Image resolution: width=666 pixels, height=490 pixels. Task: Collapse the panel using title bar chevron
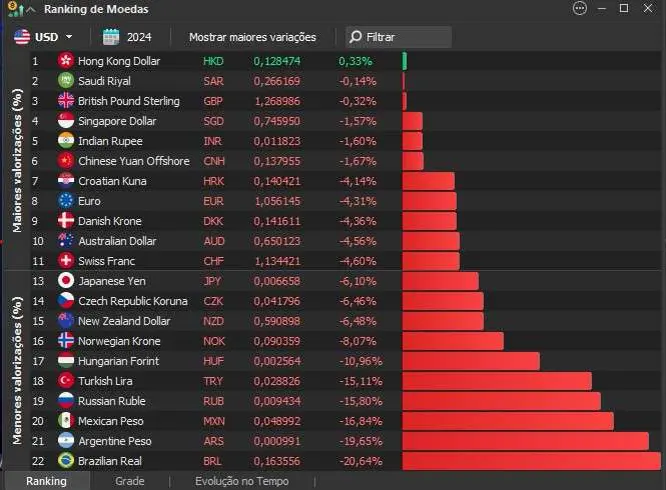pyautogui.click(x=30, y=9)
